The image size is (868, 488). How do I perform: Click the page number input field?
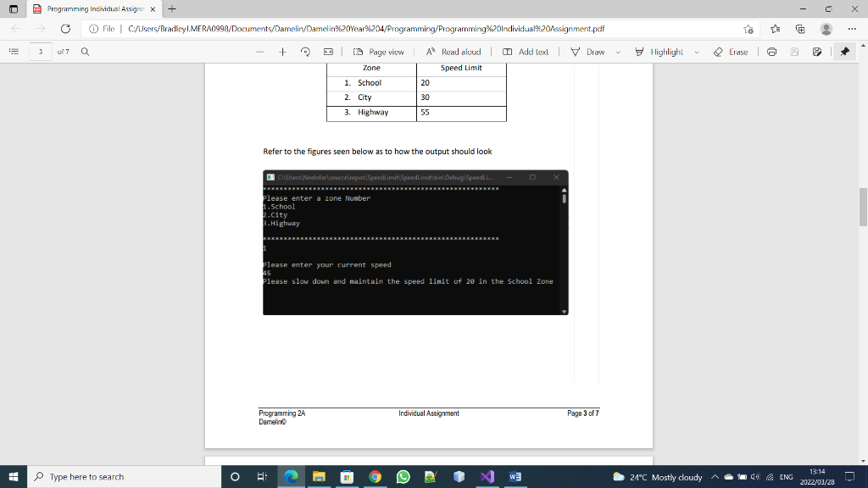coord(41,52)
